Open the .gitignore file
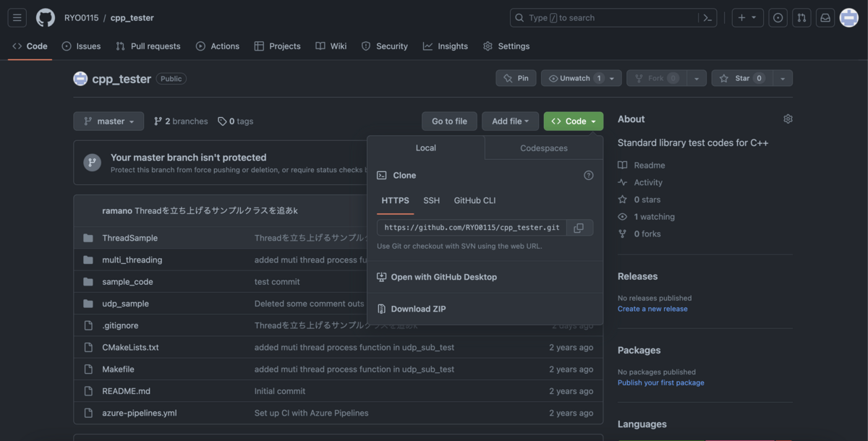Screen dimensions: 868x441 point(120,325)
